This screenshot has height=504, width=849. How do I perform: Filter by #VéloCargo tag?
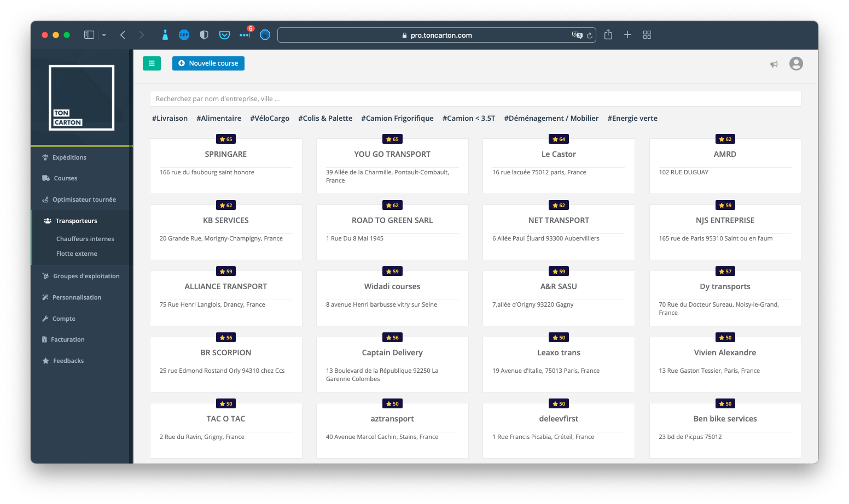pyautogui.click(x=270, y=118)
